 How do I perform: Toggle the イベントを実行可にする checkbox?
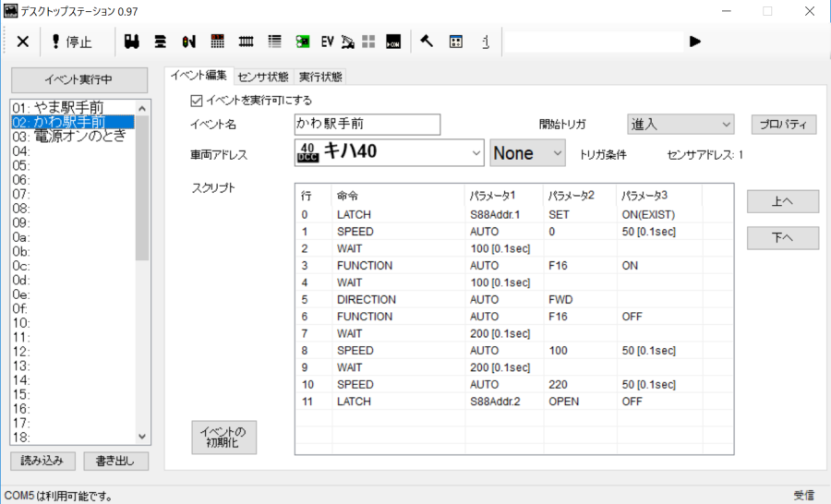(196, 101)
